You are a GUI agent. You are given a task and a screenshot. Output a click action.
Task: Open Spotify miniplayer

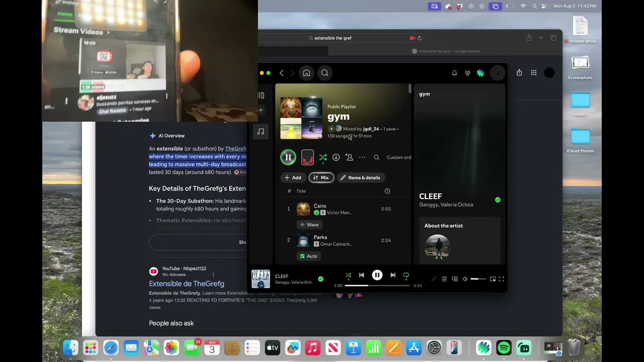click(493, 279)
